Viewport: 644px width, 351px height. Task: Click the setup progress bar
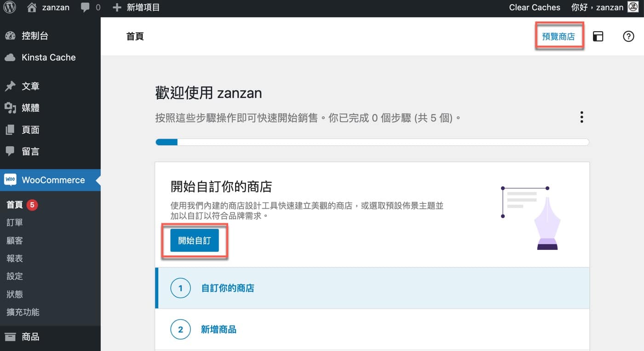[373, 142]
